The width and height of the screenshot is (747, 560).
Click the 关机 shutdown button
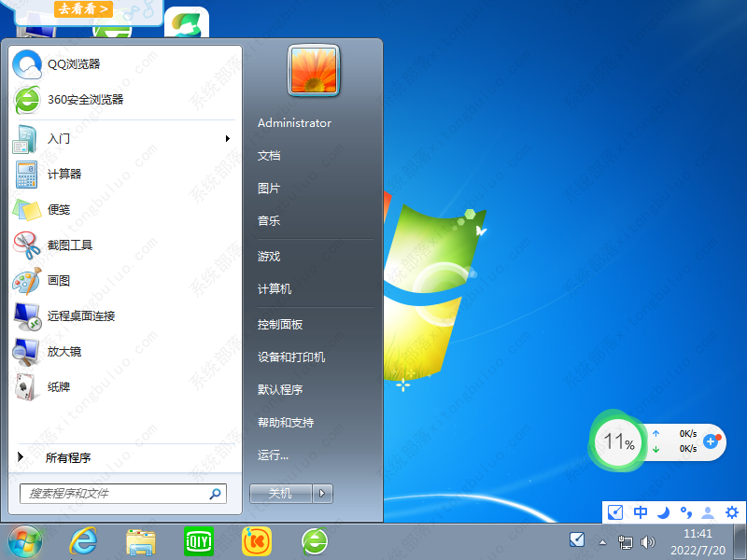pyautogui.click(x=280, y=494)
